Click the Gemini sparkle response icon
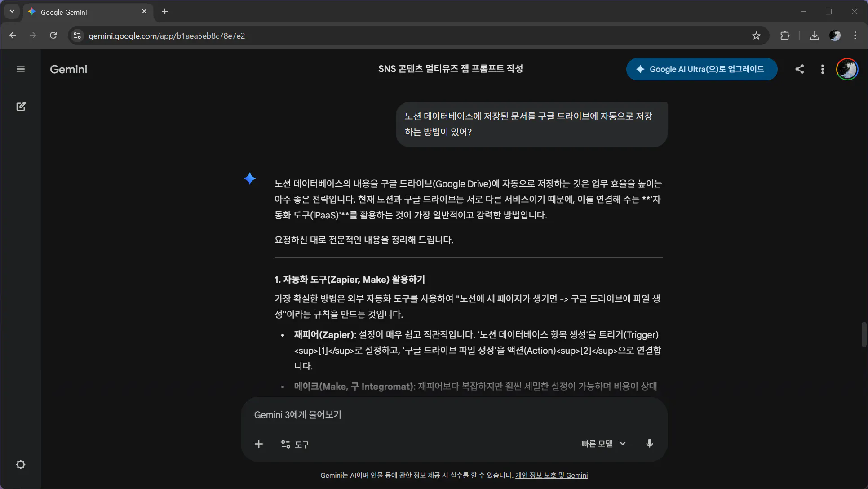The height and width of the screenshot is (489, 868). click(250, 178)
